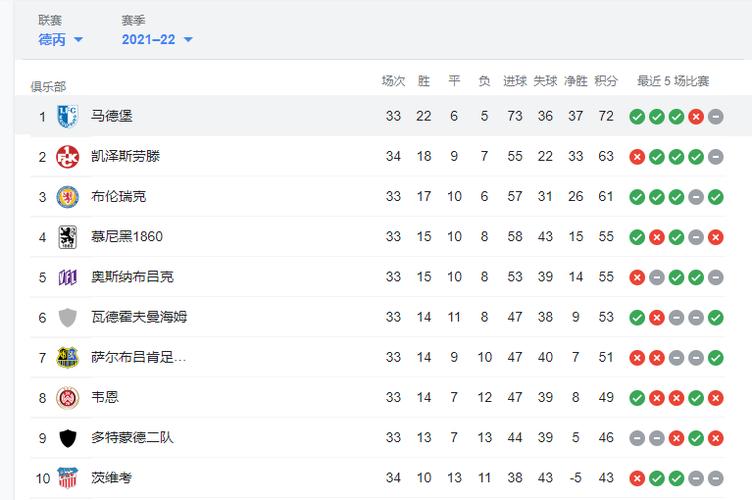Click the 布伦瑞克 lion crest icon

(67, 197)
